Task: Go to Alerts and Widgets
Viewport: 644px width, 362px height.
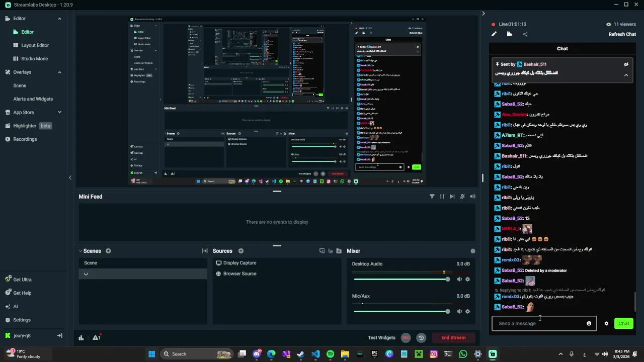Action: coord(33,99)
